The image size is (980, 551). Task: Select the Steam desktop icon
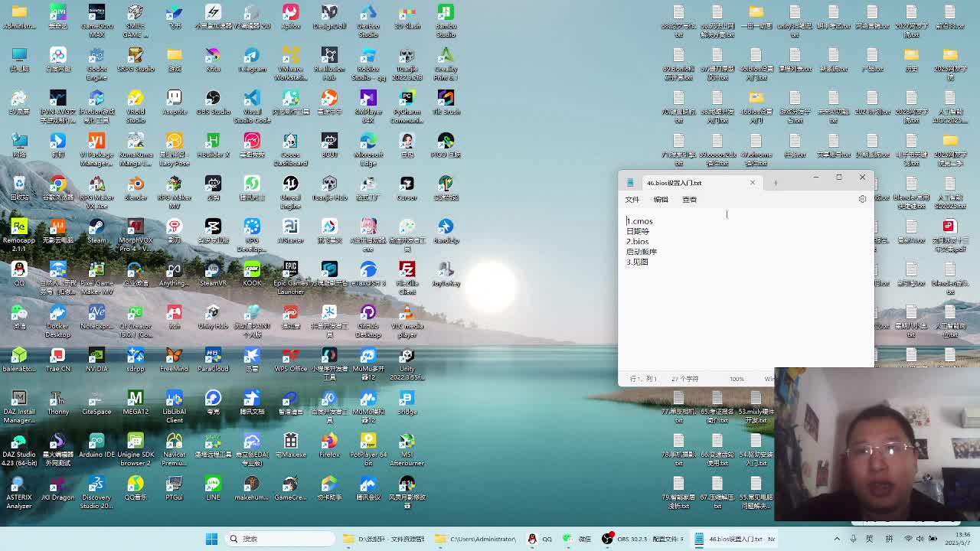click(x=96, y=227)
